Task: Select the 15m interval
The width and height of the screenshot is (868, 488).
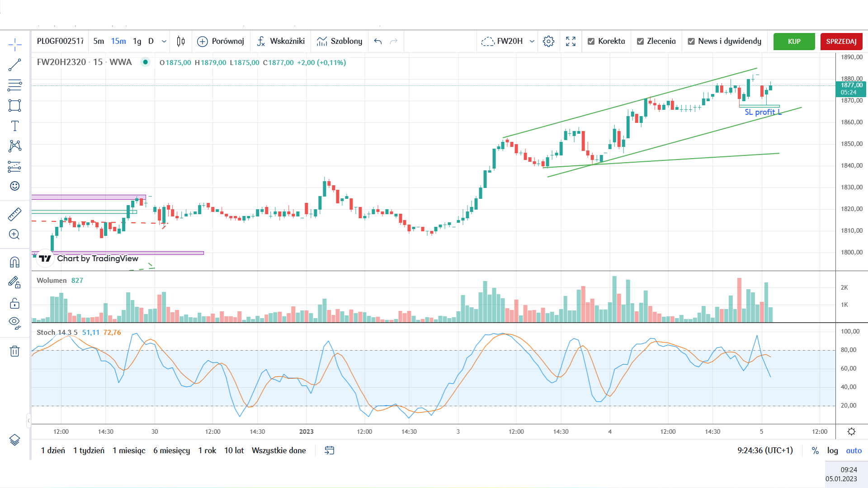Action: coord(118,41)
